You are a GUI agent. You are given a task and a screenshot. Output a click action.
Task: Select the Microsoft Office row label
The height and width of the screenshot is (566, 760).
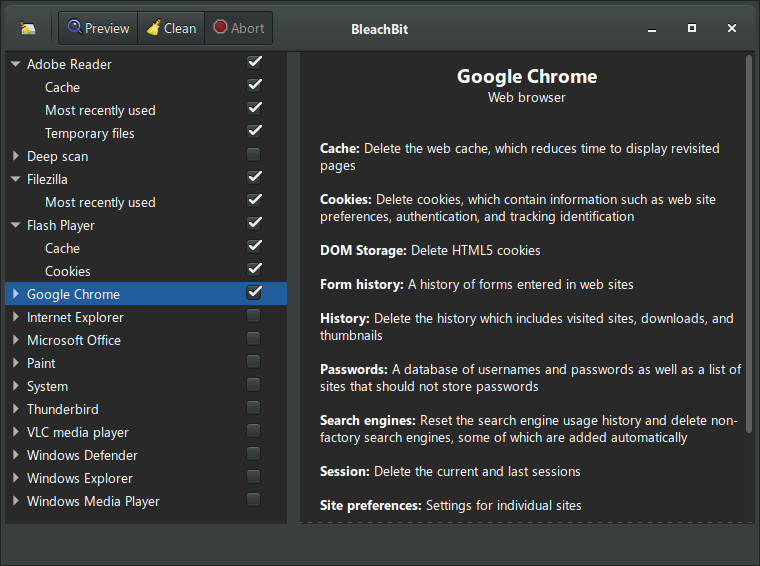tap(74, 340)
